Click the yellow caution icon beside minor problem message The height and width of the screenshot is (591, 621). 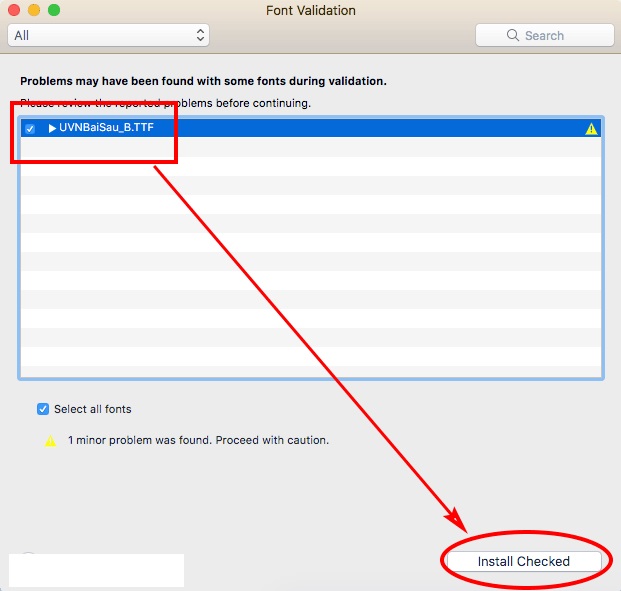50,440
